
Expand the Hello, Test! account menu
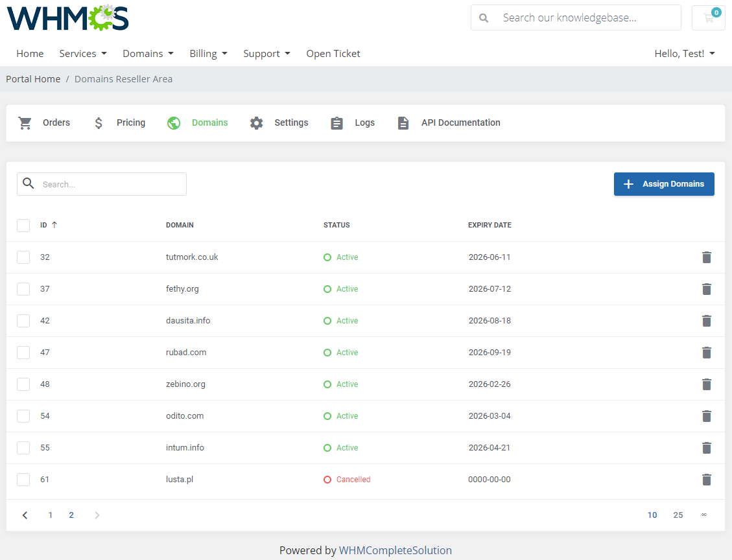[x=685, y=53]
